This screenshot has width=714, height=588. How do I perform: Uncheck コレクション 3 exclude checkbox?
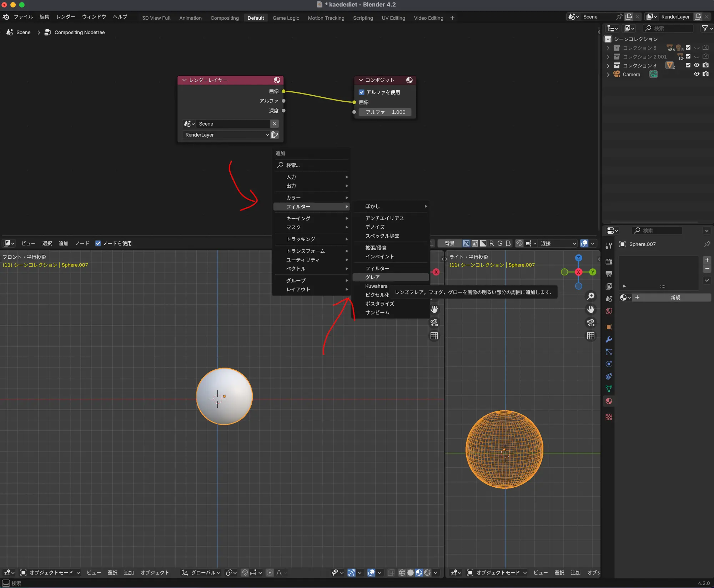click(x=688, y=65)
